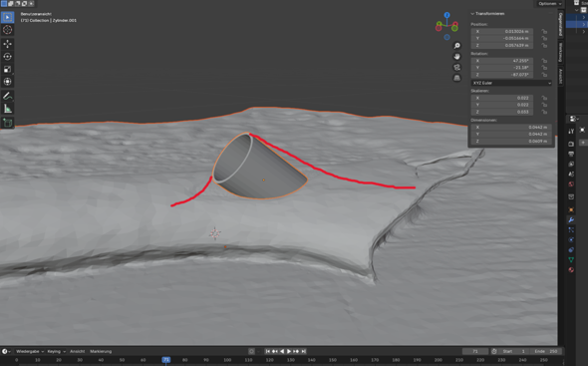Select the Cursor tool in toolbar
588x366 pixels.
(x=8, y=30)
